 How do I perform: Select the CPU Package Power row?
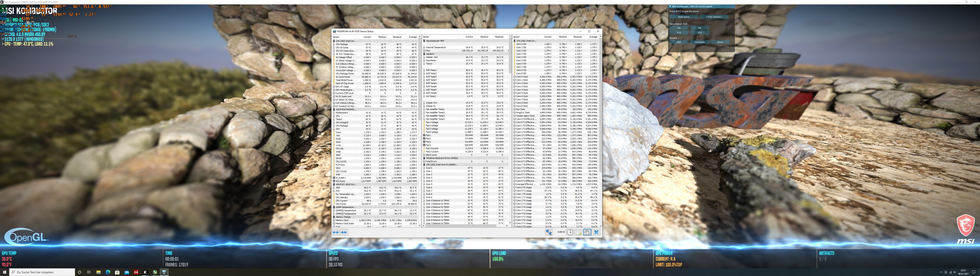[x=375, y=74]
